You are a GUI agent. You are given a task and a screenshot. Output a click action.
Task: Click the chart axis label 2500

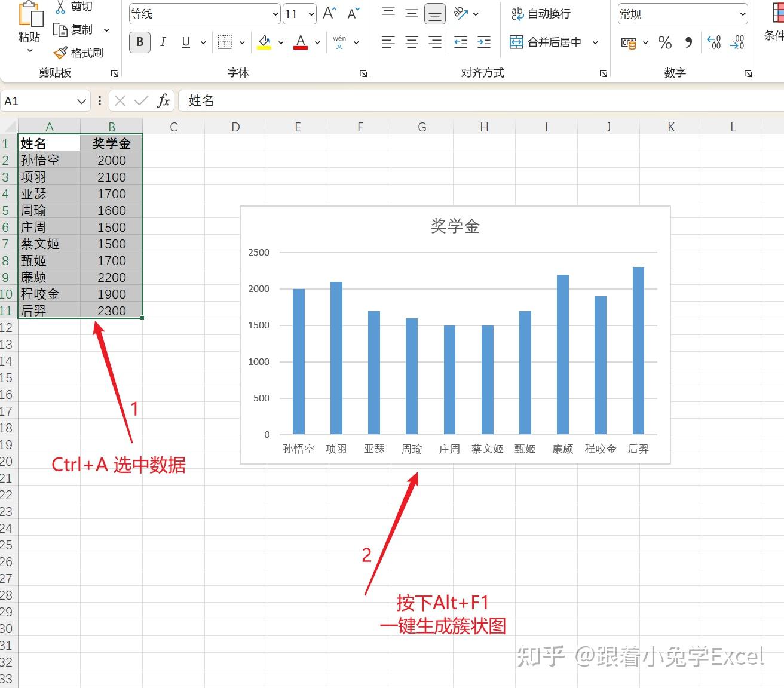click(x=259, y=253)
